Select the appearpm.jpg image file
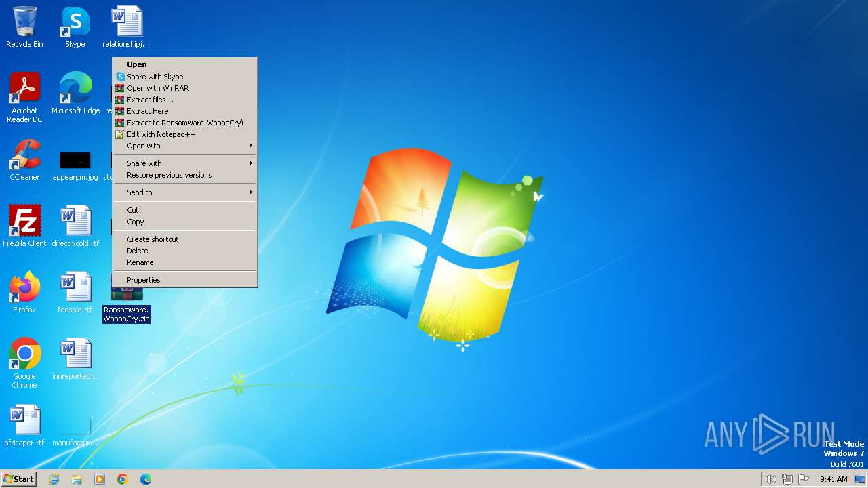This screenshot has width=868, height=488. [75, 166]
